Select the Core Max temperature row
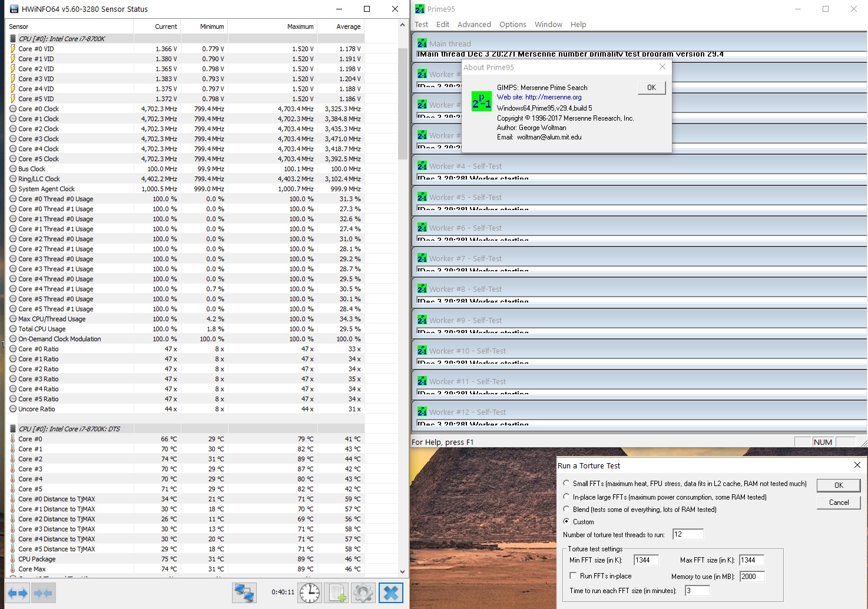868x609 pixels. point(185,569)
